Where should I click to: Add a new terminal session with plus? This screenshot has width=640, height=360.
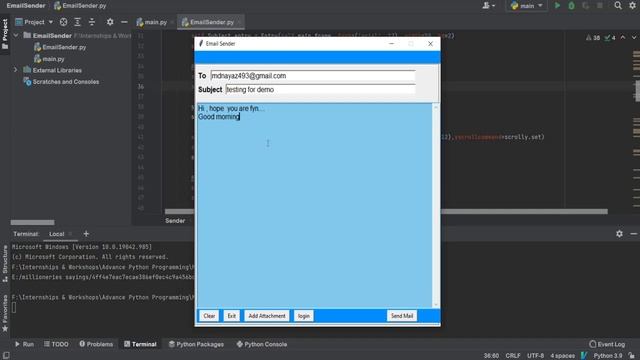(x=86, y=234)
